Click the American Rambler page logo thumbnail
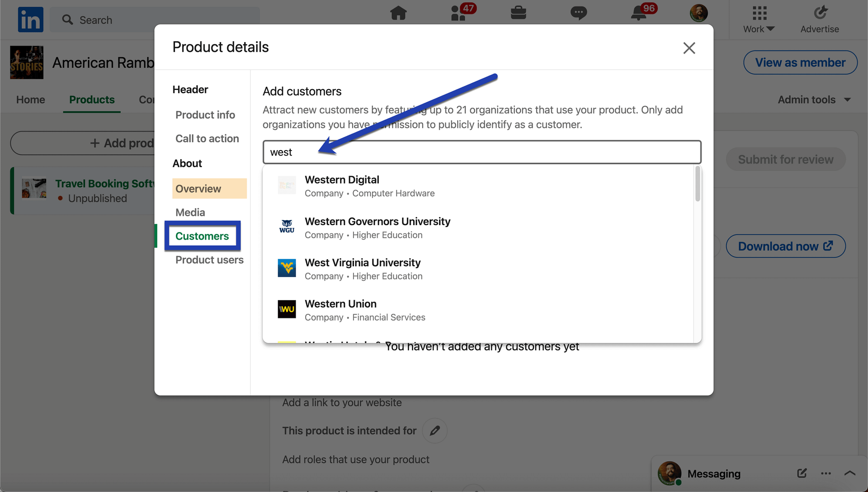This screenshot has height=492, width=868. pyautogui.click(x=27, y=62)
